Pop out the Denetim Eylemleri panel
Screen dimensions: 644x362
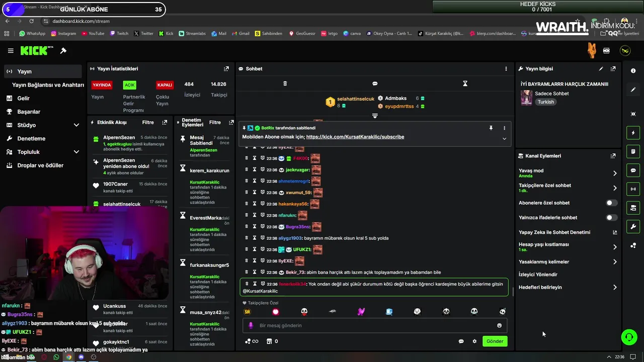click(x=231, y=122)
